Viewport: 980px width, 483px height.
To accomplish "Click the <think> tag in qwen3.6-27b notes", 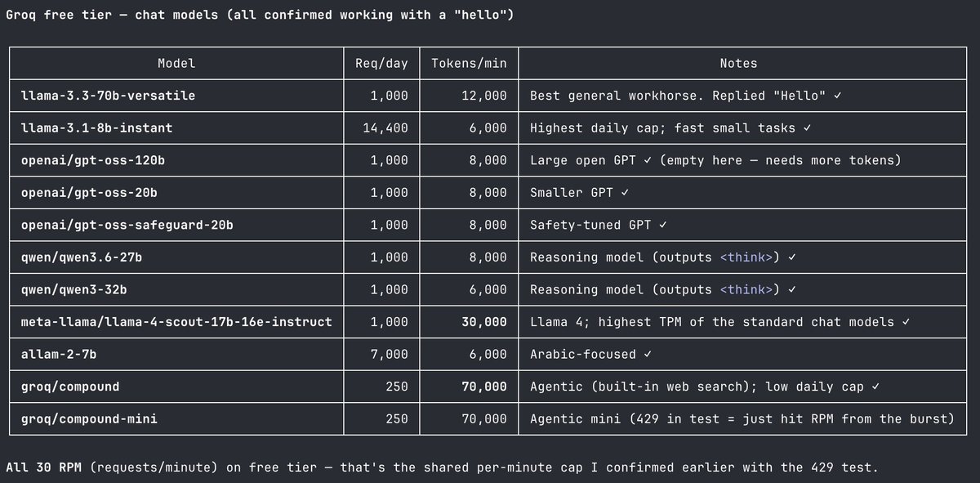I will (x=746, y=257).
